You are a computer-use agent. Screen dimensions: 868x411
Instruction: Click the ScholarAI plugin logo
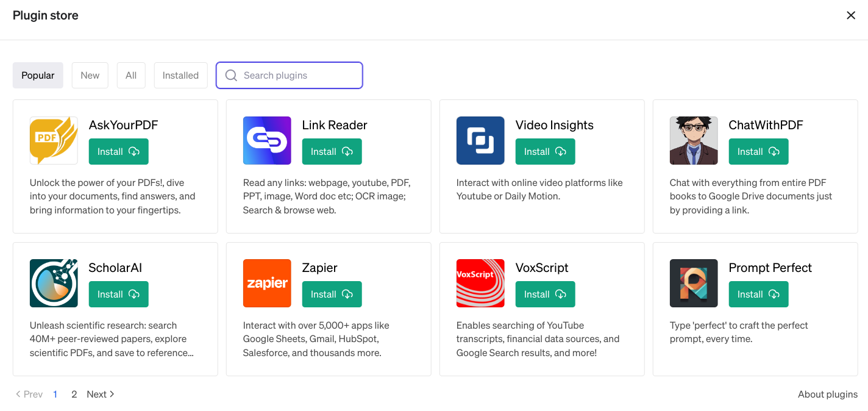point(54,283)
